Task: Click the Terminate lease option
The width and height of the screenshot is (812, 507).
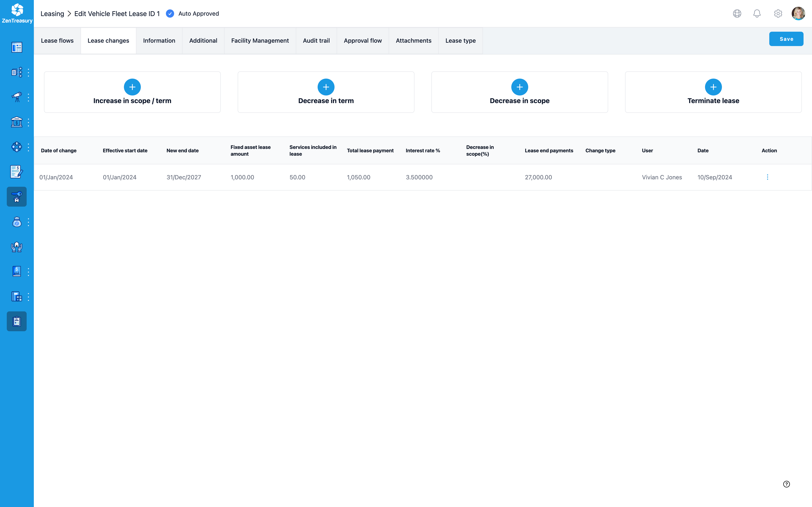Action: click(713, 92)
